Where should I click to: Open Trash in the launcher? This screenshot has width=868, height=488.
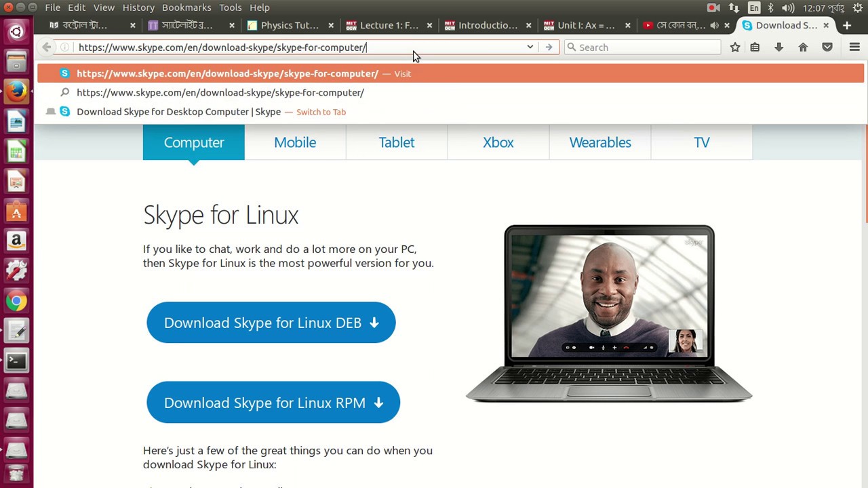[x=16, y=474]
